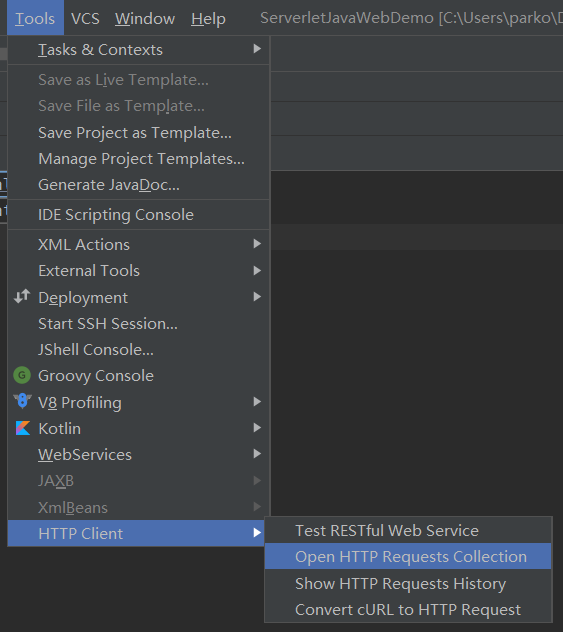Image resolution: width=563 pixels, height=632 pixels.
Task: Expand the XML Actions submenu arrow
Action: (x=257, y=244)
